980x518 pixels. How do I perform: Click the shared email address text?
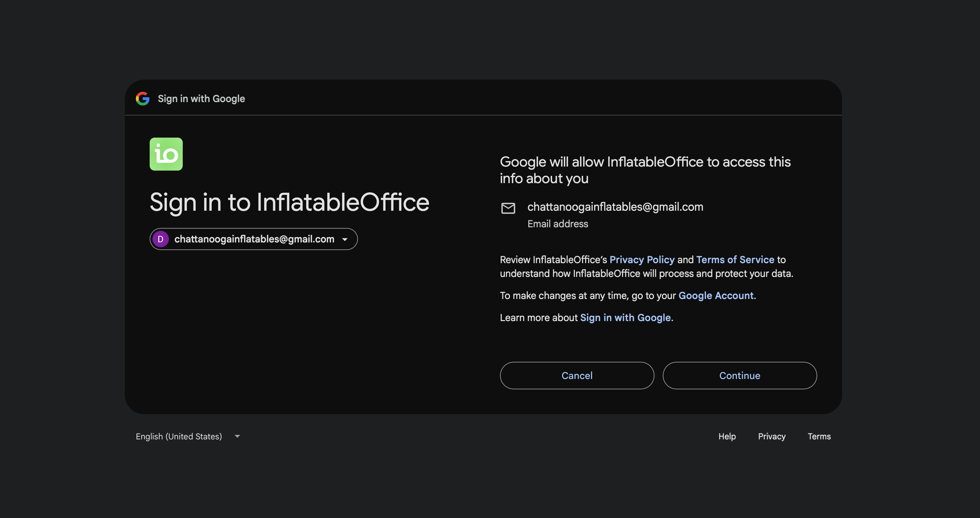coord(615,207)
